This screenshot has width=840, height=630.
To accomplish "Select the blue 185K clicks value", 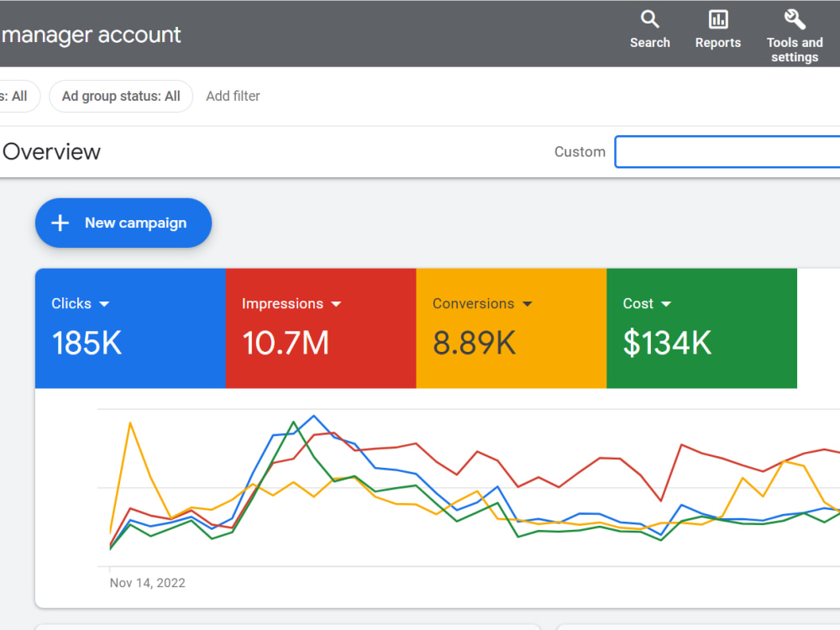I will (87, 343).
